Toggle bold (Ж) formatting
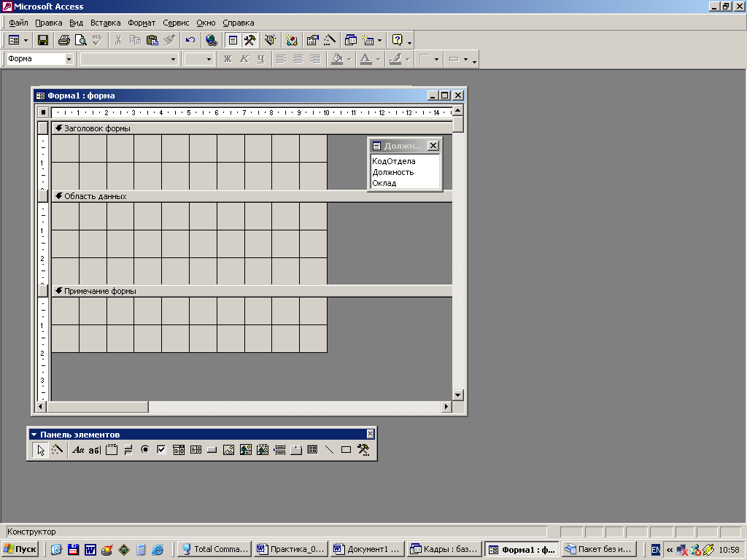The width and height of the screenshot is (747, 560). click(228, 59)
